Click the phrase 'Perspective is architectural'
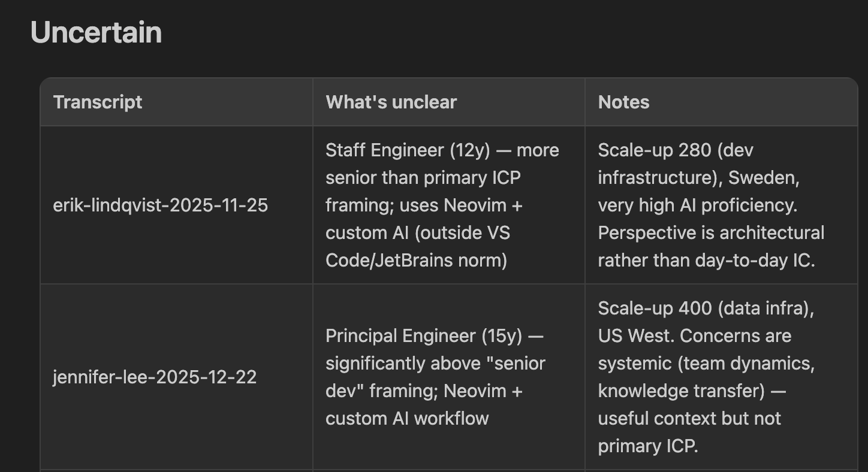868x472 pixels. click(711, 233)
